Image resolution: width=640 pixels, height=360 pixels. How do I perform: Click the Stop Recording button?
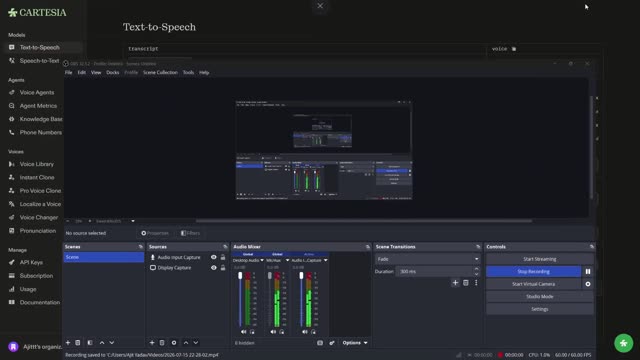coord(533,271)
